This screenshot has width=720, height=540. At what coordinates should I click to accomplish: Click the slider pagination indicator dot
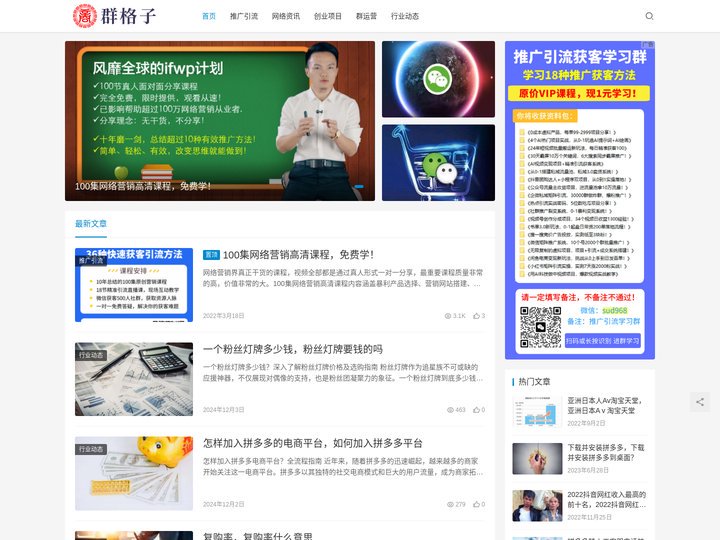pos(360,186)
